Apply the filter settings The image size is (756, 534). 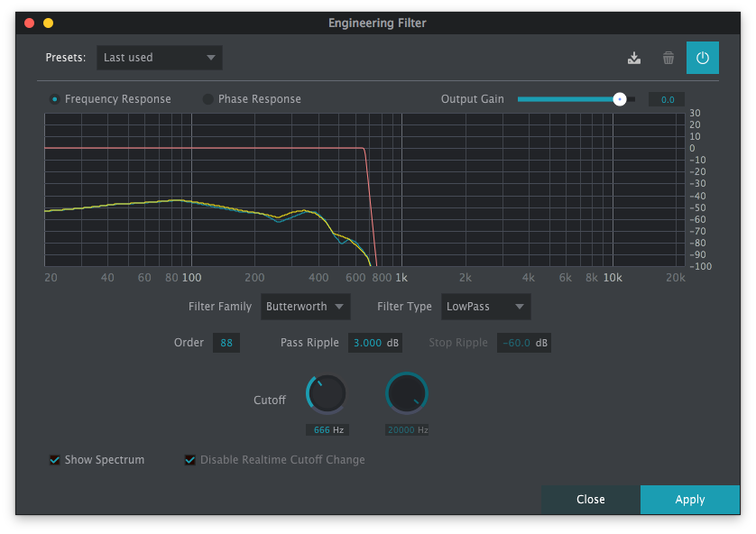point(689,499)
